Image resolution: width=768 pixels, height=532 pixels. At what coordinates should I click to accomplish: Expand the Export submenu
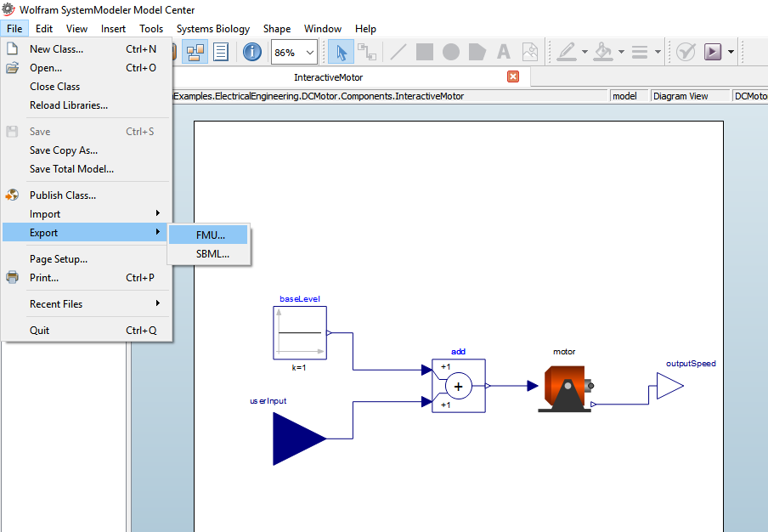click(x=87, y=233)
